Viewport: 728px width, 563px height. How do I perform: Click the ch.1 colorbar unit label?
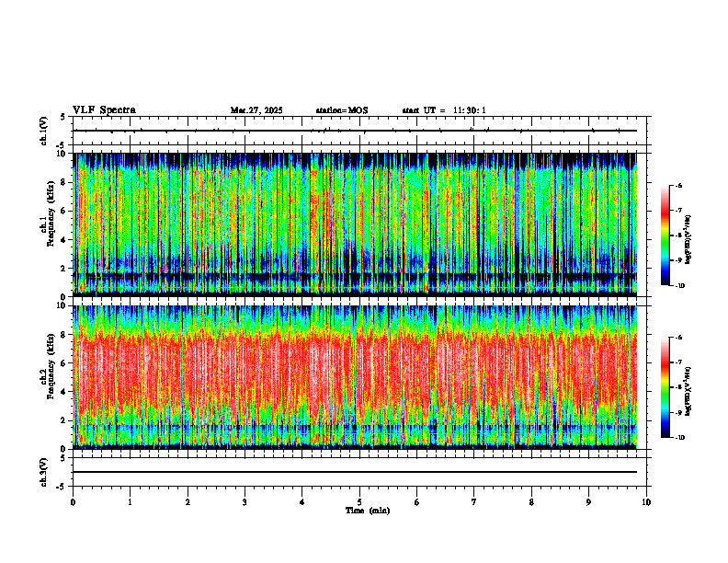tap(688, 240)
